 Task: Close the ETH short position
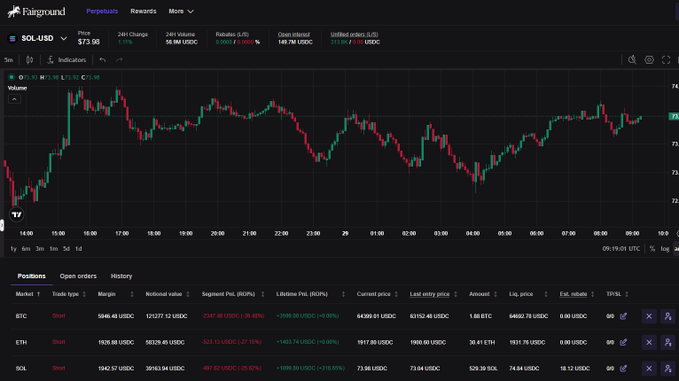click(x=649, y=342)
